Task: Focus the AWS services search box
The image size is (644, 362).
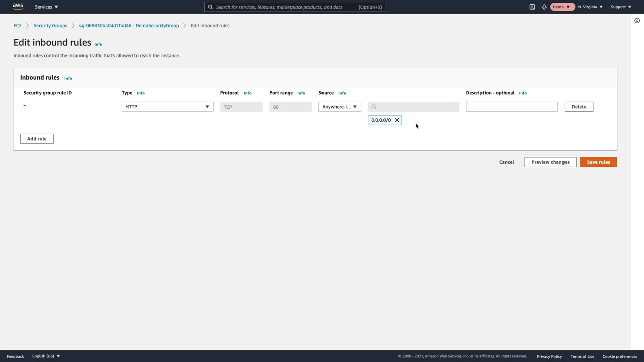Action: [x=295, y=7]
